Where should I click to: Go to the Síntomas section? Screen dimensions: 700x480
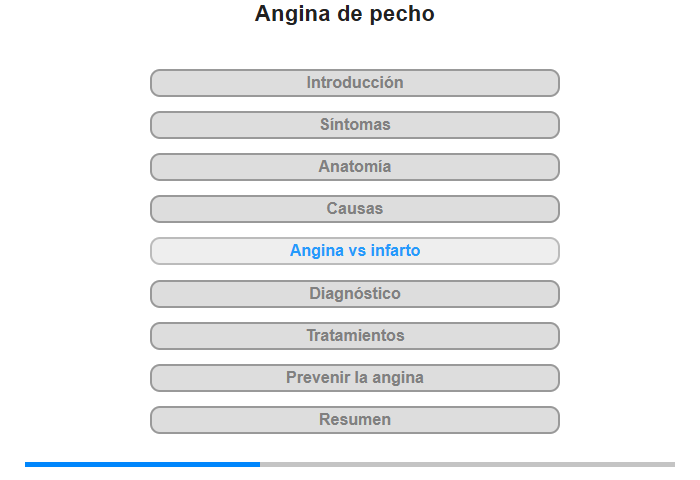[355, 125]
